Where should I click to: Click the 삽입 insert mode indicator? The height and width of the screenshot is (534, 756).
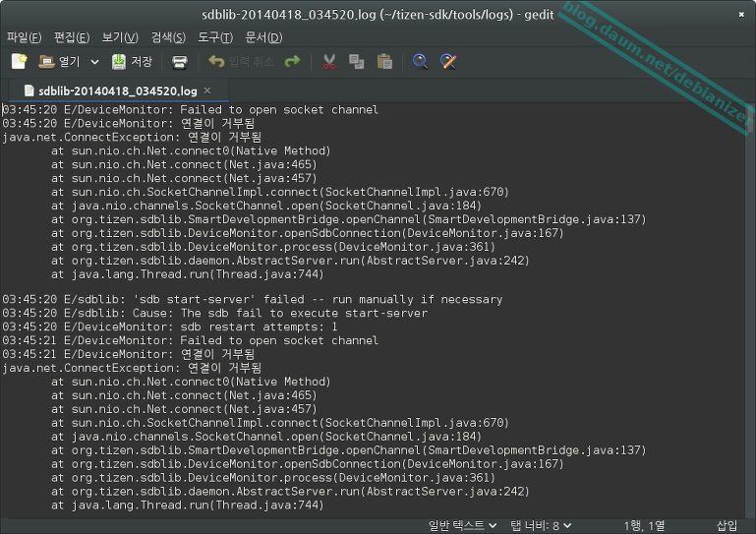[727, 525]
